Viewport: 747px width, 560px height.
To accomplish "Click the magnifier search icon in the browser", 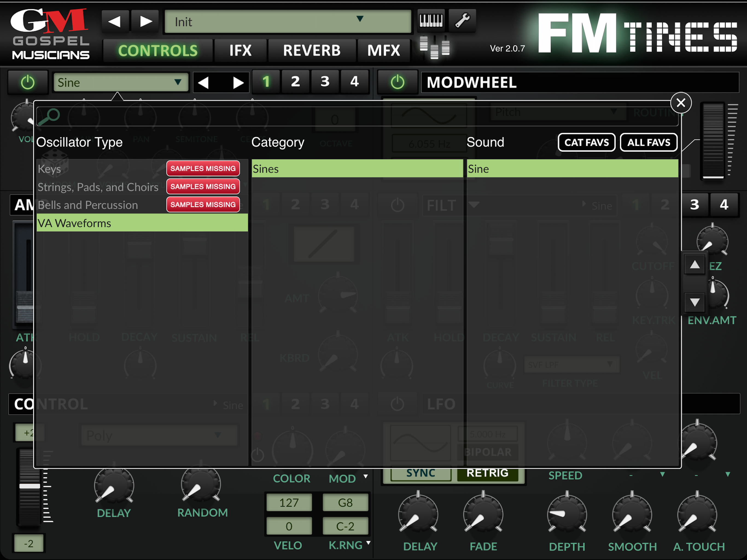I will pos(49,116).
